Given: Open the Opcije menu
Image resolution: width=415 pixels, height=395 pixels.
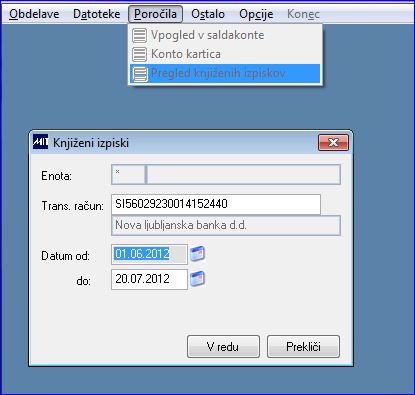Looking at the screenshot, I should pos(256,14).
